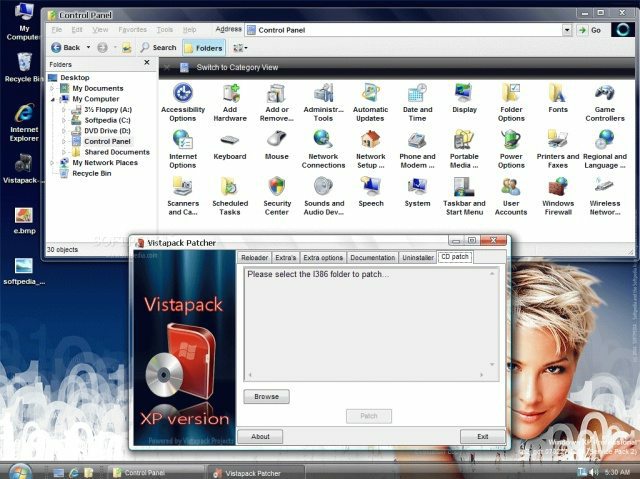Viewport: 640px width, 479px height.
Task: Click the Browse button in Vistapack Patcher
Action: (267, 397)
